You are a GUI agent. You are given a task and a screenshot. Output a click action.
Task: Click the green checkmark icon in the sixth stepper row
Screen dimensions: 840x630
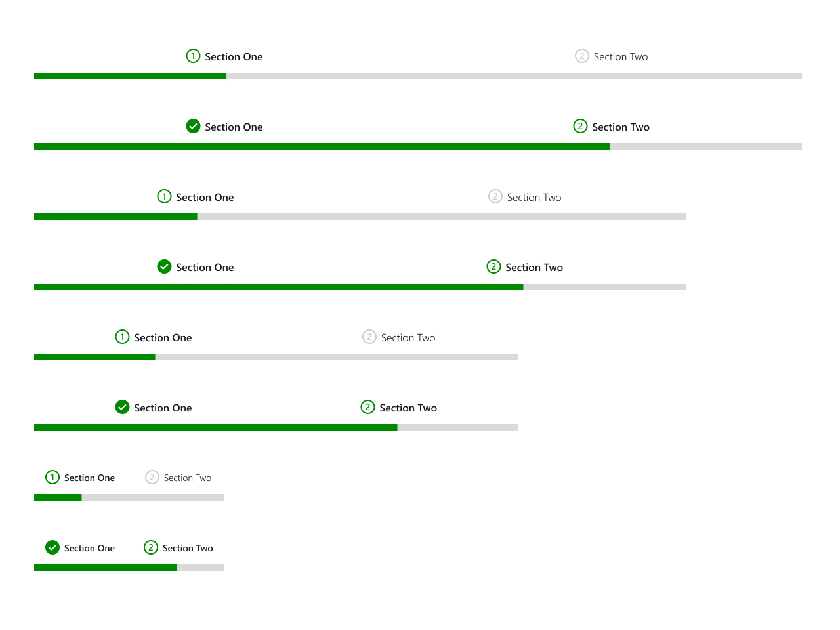click(122, 407)
